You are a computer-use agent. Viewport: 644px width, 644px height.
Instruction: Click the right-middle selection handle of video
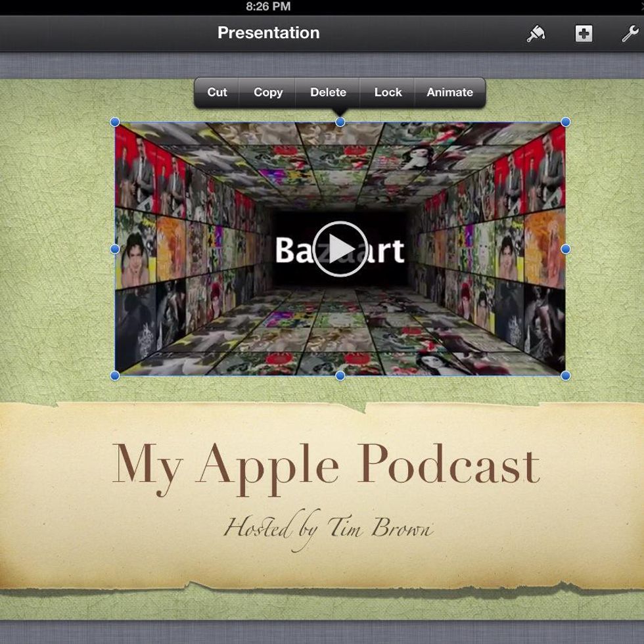[x=565, y=249]
